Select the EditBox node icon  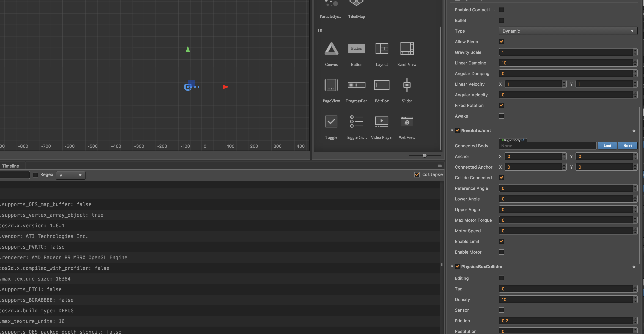(x=381, y=85)
